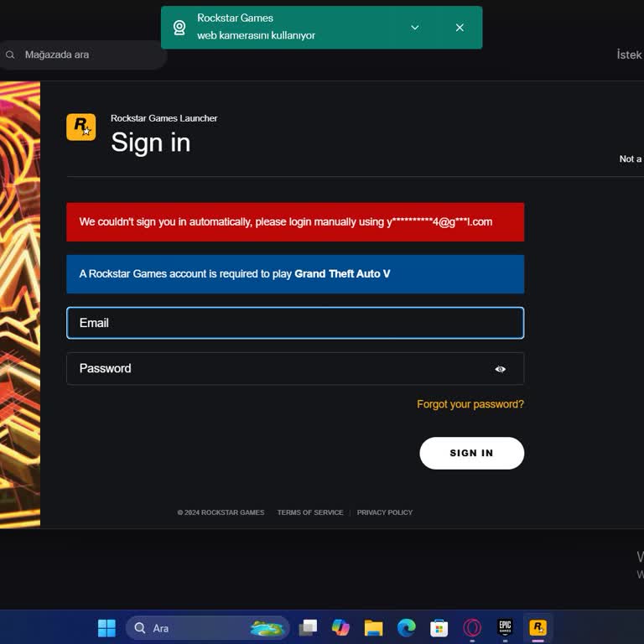Image resolution: width=644 pixels, height=644 pixels.
Task: Click the webcam icon in notification banner
Action: [179, 28]
